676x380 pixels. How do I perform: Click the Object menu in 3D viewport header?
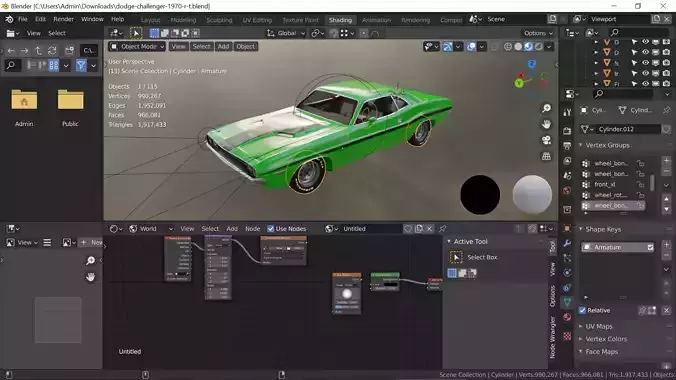tap(245, 47)
